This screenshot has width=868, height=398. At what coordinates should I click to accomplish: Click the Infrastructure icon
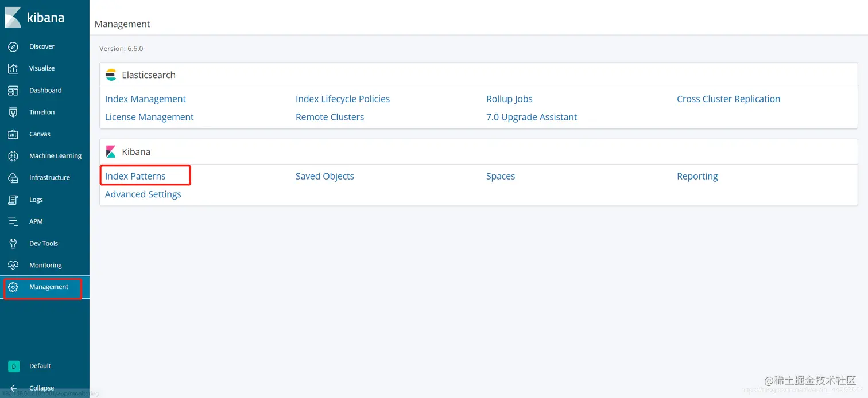(x=13, y=178)
